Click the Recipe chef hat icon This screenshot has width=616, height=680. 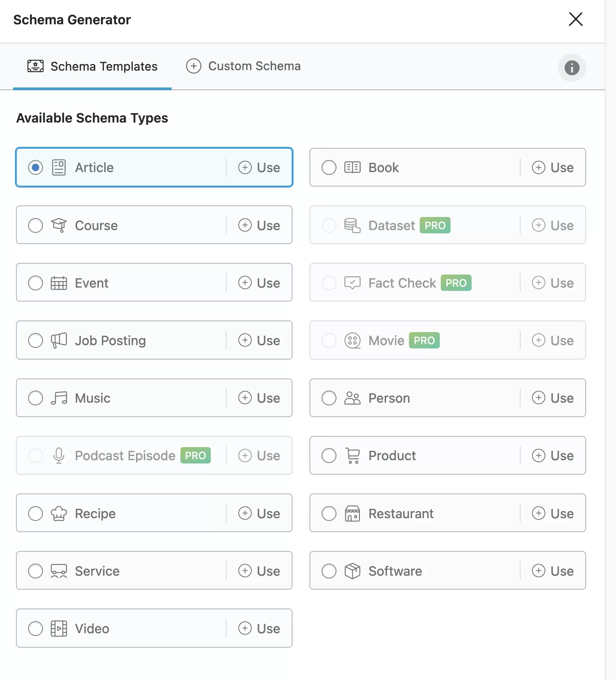(59, 514)
